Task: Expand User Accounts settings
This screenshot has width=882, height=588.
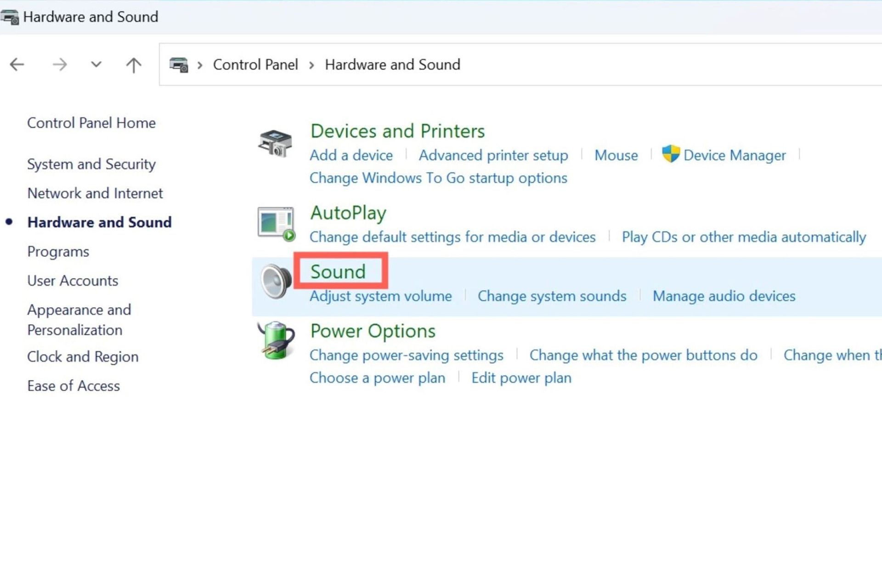Action: 72,280
